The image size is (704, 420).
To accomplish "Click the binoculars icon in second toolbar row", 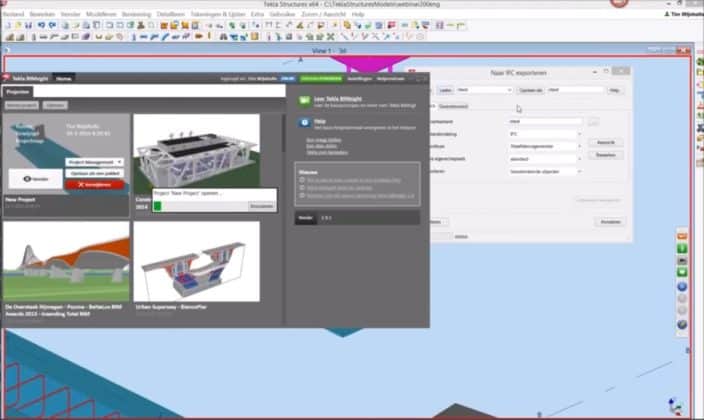I will point(223,36).
